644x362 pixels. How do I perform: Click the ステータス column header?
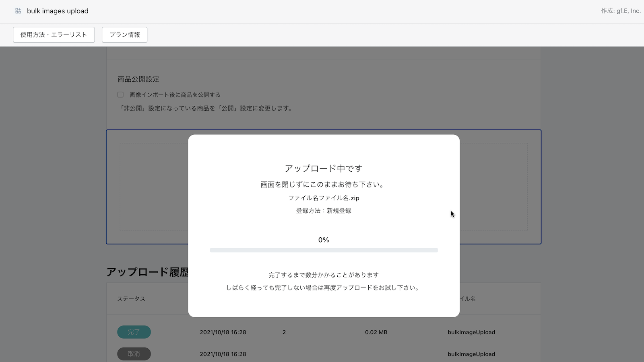pos(131,299)
